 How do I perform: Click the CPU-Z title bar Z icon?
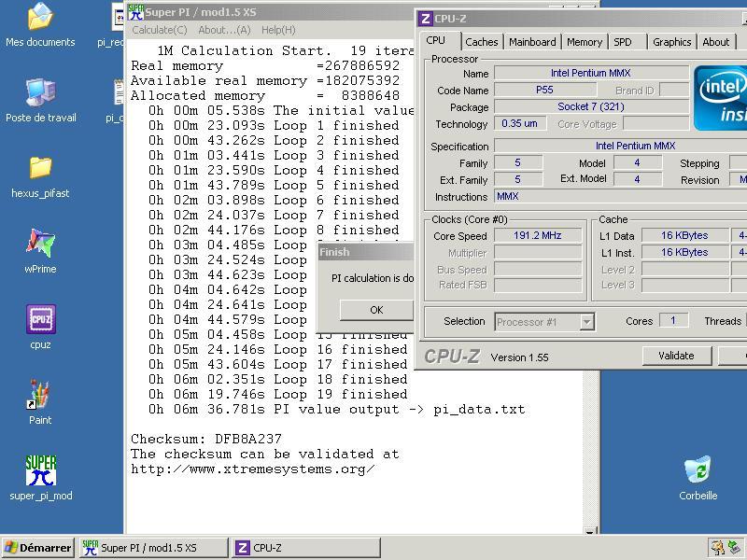[x=425, y=19]
